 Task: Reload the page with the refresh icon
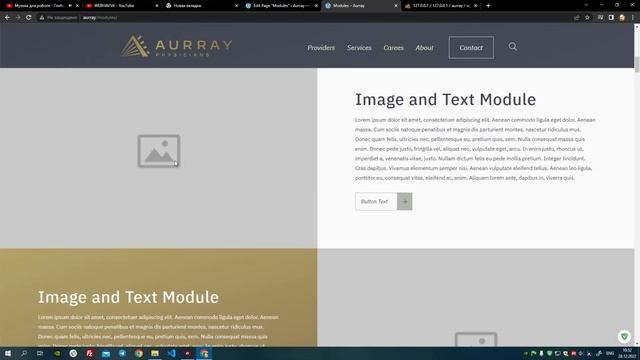pos(29,18)
